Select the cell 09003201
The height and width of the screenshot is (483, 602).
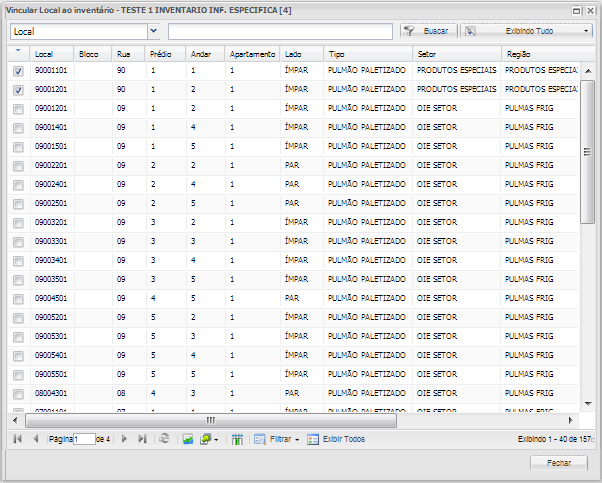point(51,222)
